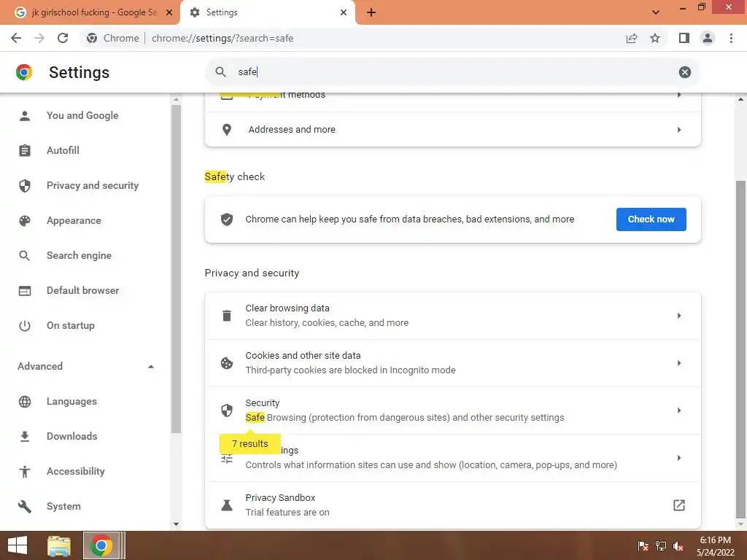747x560 pixels.
Task: Click the clipboard icon for Autofill
Action: [25, 150]
